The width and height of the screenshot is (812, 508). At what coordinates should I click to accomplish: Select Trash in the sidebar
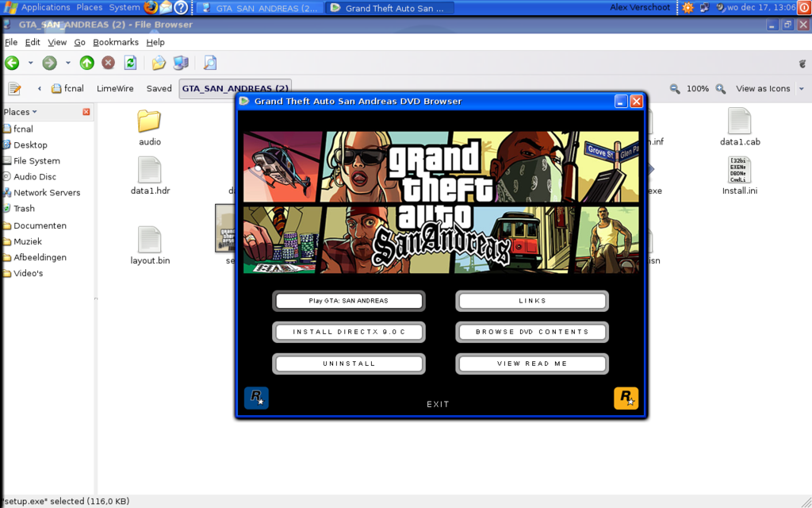tap(29, 208)
